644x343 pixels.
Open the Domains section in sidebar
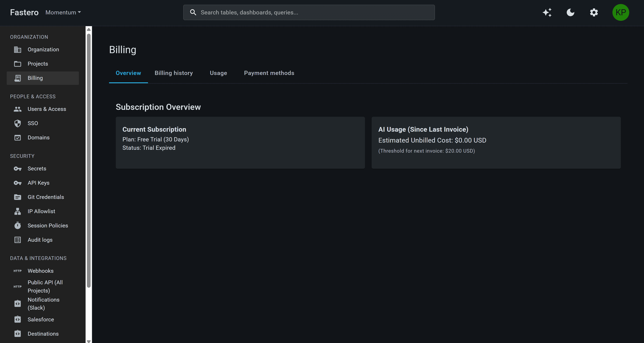pos(38,137)
